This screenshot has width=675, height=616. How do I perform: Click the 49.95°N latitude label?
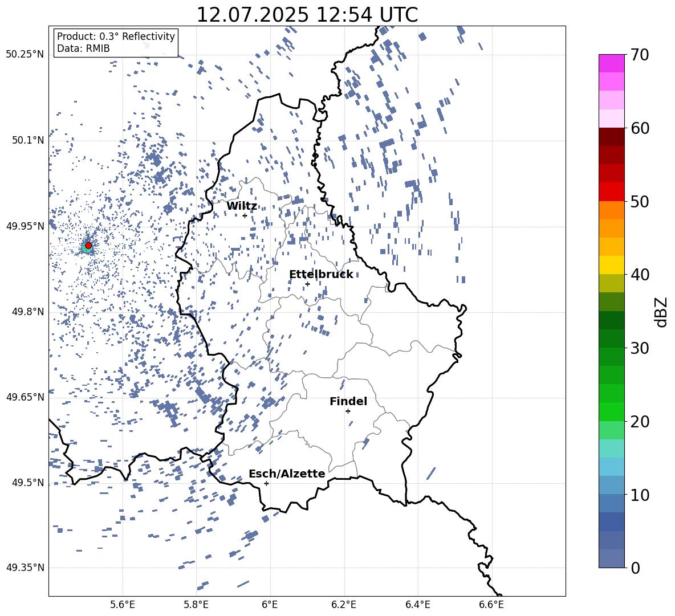click(25, 226)
